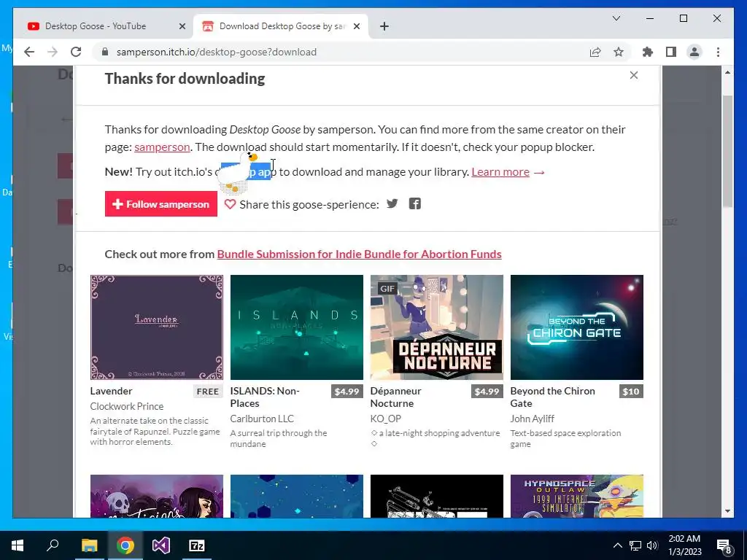Open the Indie Bundle for Abortion Funds link
The width and height of the screenshot is (747, 560).
(x=359, y=254)
